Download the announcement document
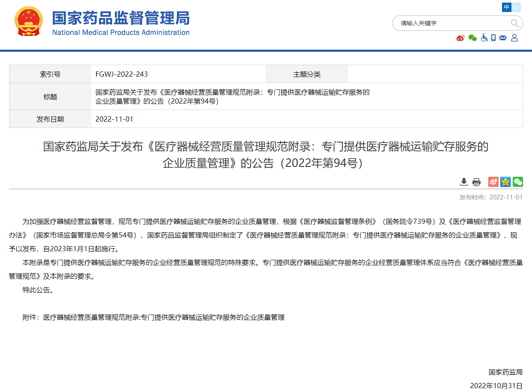 (464, 182)
